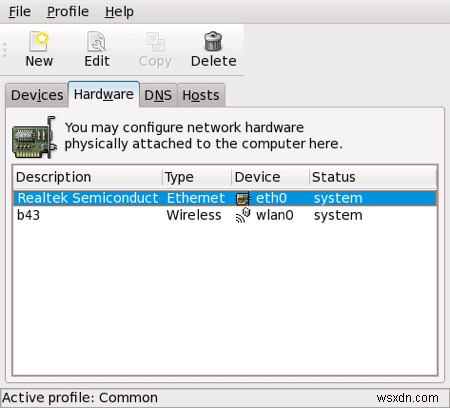Click system status of wlan0 row
The width and height of the screenshot is (450, 408).
(338, 215)
